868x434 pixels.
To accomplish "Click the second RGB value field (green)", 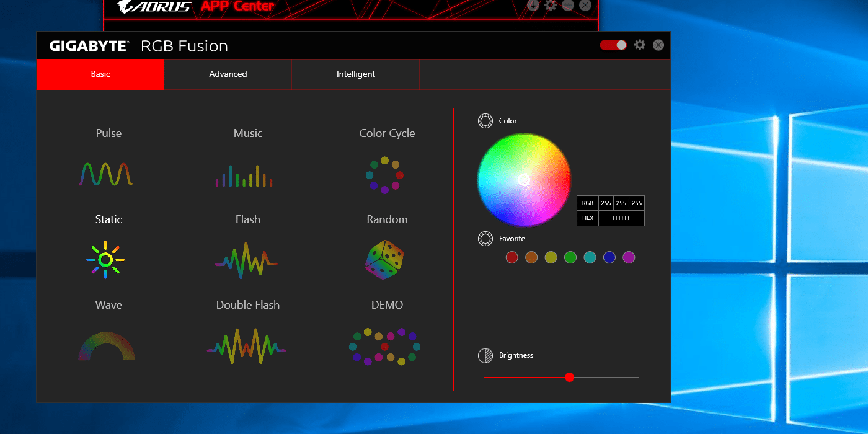I will (x=621, y=203).
